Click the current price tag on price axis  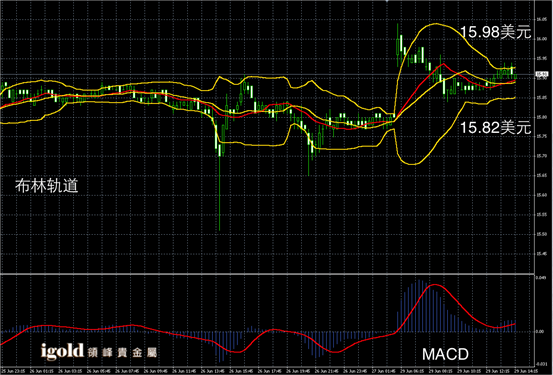tap(541, 74)
